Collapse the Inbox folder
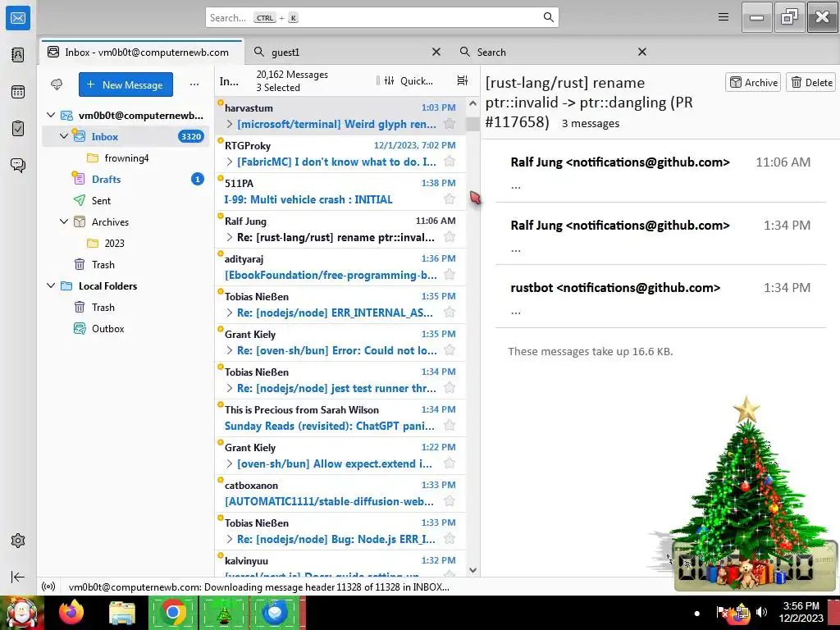 [64, 136]
